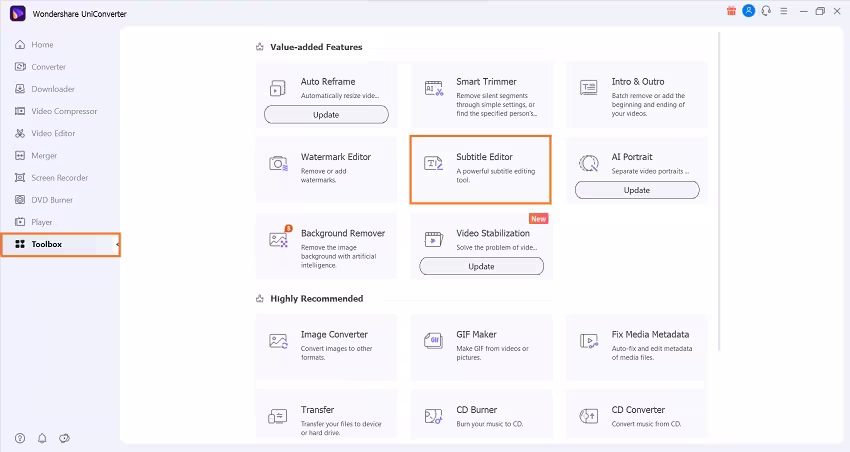Click the Value-added Features heading
The height and width of the screenshot is (452, 850).
[316, 47]
